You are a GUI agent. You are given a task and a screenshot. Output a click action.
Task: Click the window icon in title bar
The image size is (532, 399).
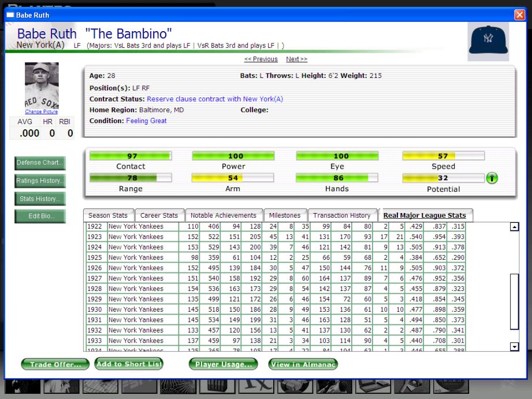(x=10, y=15)
